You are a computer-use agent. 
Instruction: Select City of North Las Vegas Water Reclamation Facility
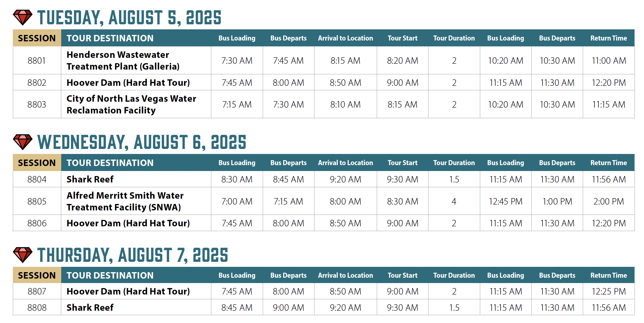pos(131,104)
